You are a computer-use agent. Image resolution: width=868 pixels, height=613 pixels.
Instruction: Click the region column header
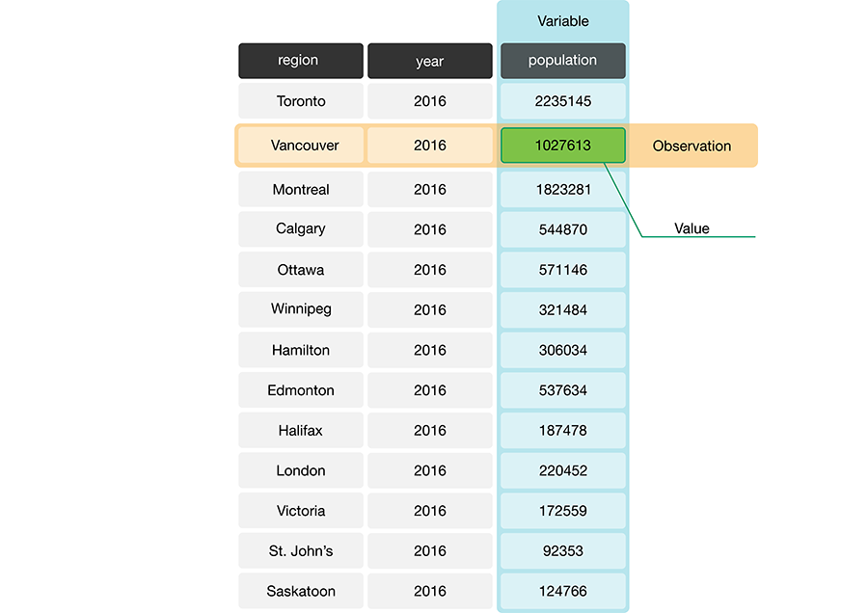(300, 61)
